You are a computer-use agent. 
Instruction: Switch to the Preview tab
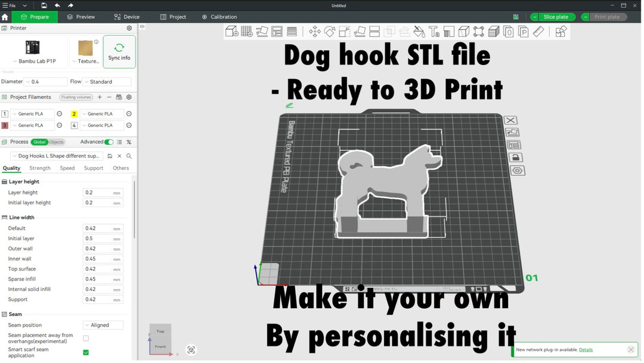[x=81, y=17]
